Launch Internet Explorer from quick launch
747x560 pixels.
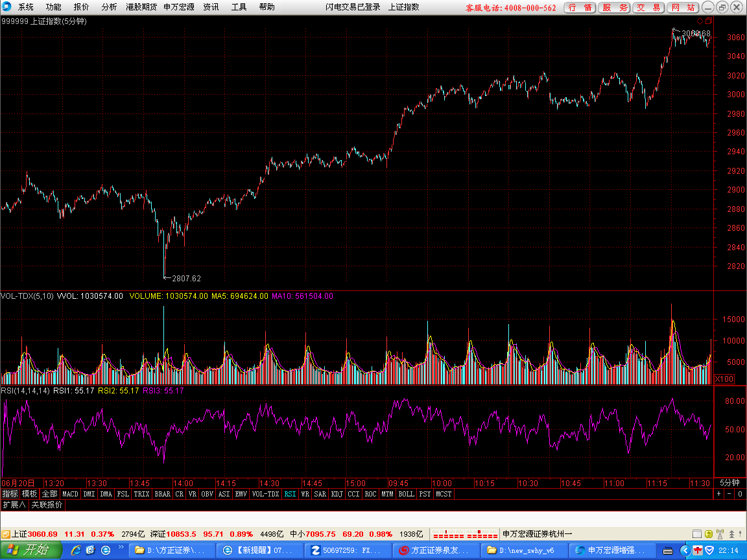coord(76,550)
